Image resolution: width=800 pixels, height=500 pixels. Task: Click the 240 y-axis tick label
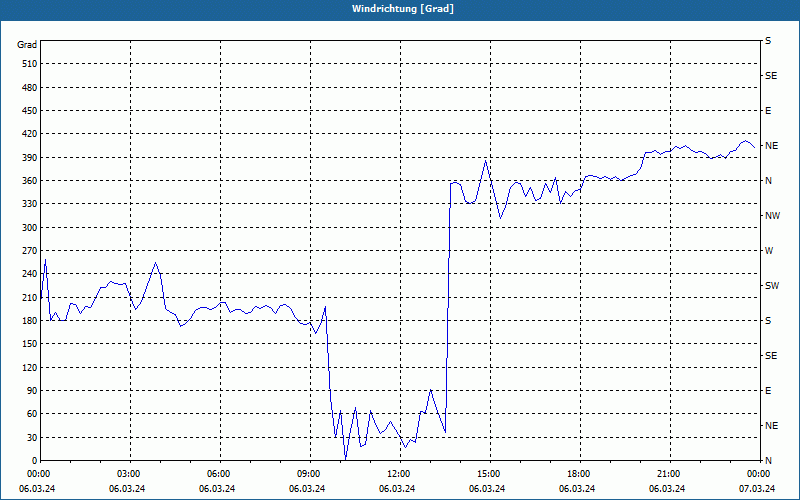tap(30, 274)
